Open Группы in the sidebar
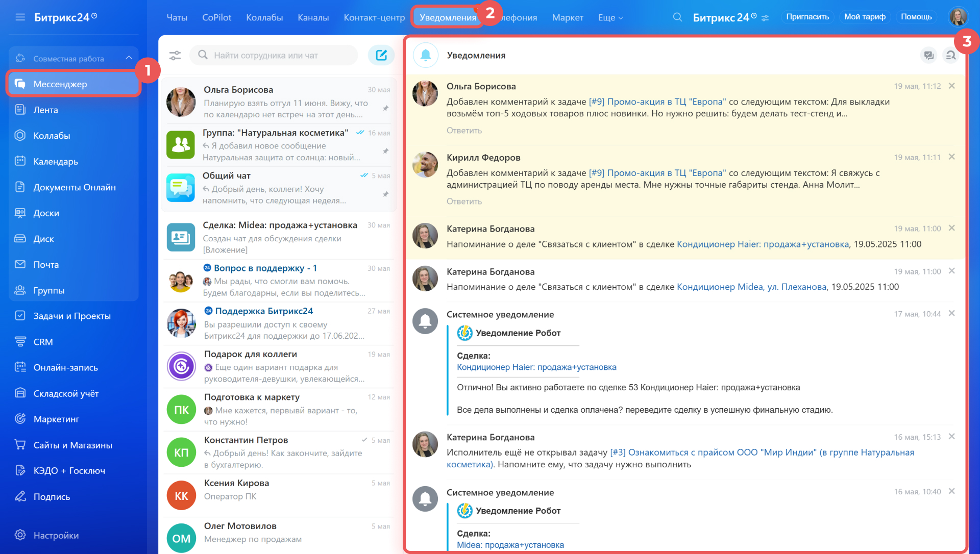The width and height of the screenshot is (980, 554). point(73,290)
